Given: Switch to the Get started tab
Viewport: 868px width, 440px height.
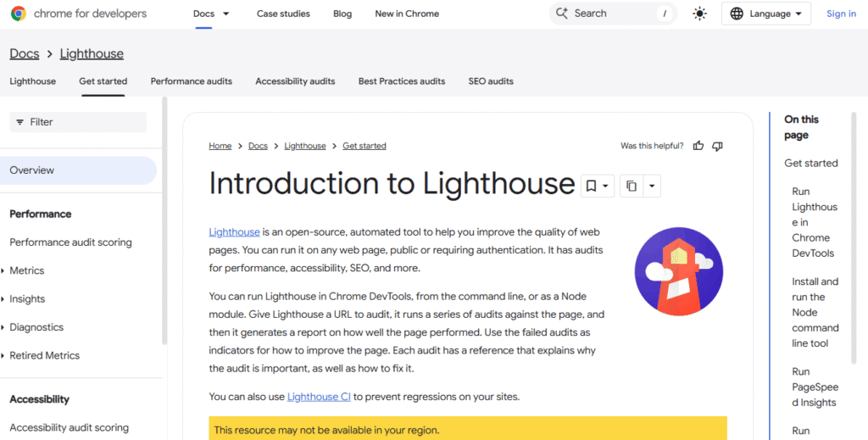Looking at the screenshot, I should point(103,81).
